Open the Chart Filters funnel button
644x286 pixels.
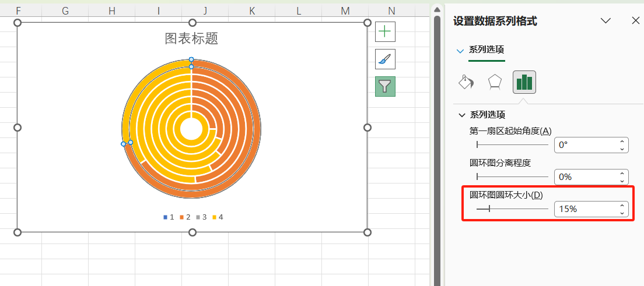tap(385, 86)
